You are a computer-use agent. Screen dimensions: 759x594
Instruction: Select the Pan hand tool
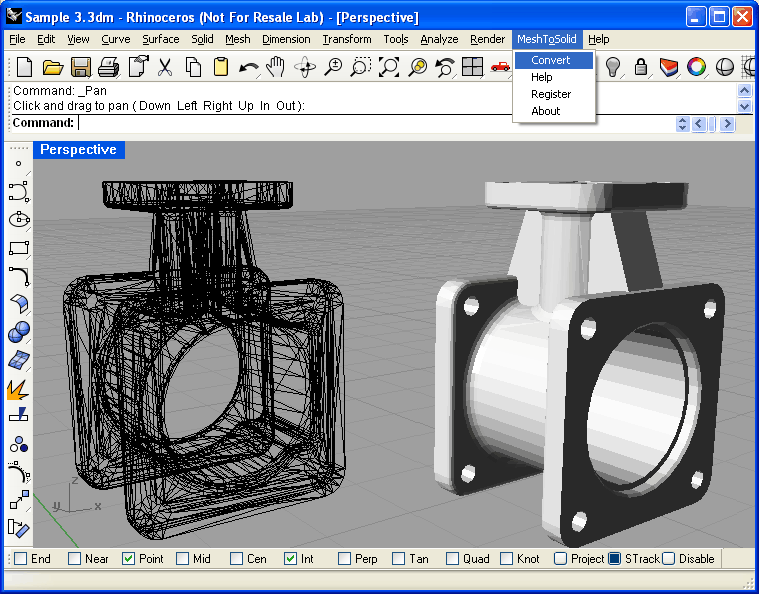pyautogui.click(x=276, y=67)
